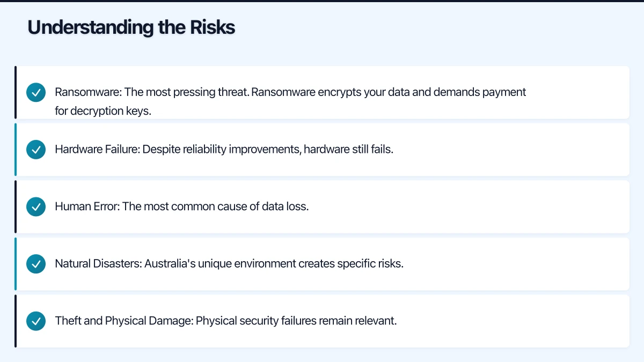This screenshot has height=362, width=644.
Task: Click the dark accent bar on the Theft card
Action: [x=16, y=321]
